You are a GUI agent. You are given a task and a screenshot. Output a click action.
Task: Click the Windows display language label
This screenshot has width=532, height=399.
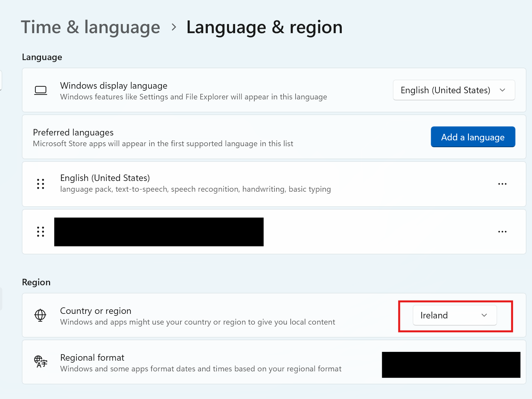[x=113, y=86]
